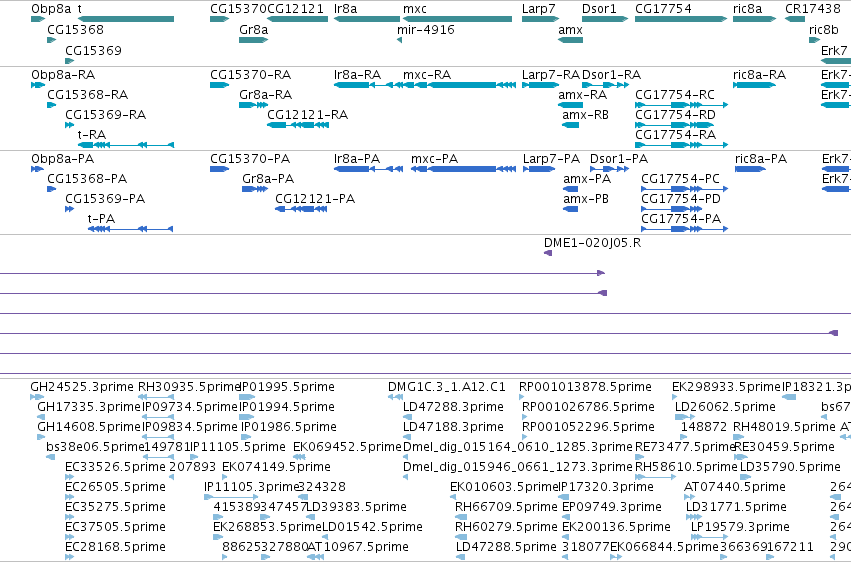Select the GH24525.3prime EST label
The width and height of the screenshot is (851, 562).
point(82,387)
